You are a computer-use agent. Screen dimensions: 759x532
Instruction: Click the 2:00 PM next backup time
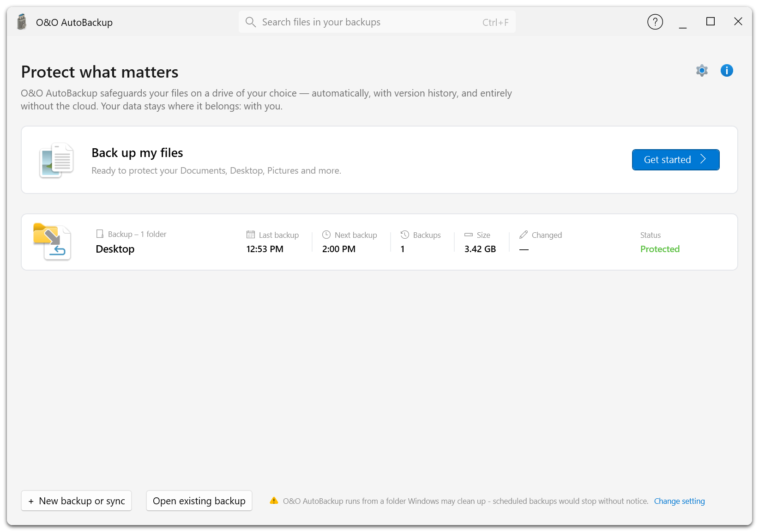coord(339,249)
